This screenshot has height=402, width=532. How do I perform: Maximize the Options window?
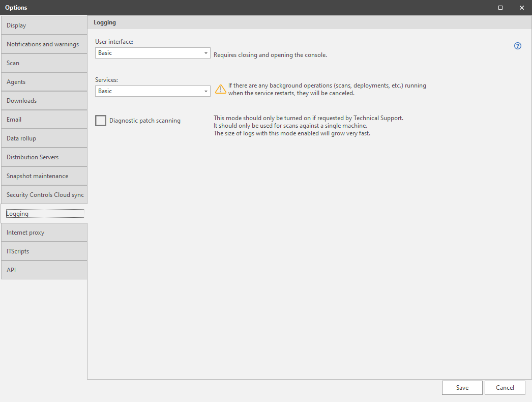pyautogui.click(x=500, y=8)
